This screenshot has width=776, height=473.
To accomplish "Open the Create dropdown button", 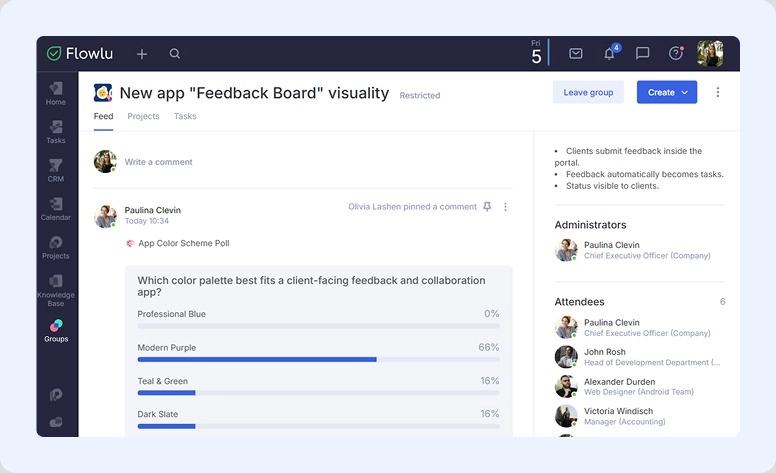I will coord(667,93).
